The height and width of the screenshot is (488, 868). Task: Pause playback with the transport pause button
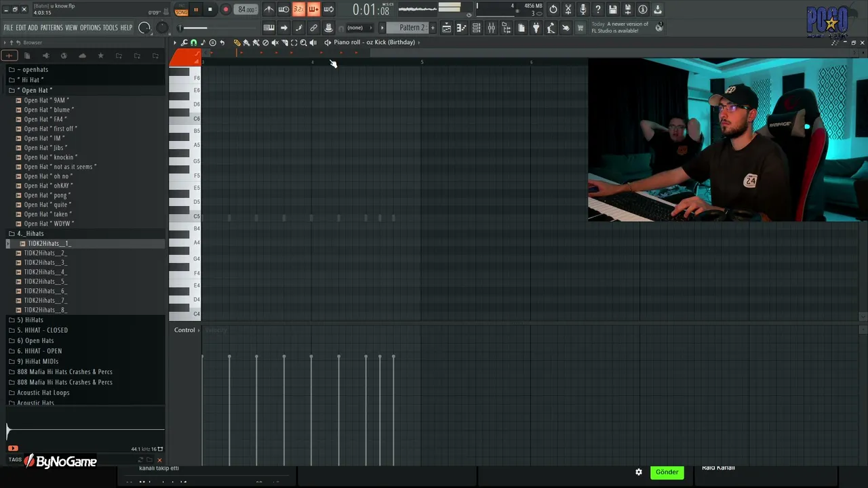pyautogui.click(x=196, y=9)
